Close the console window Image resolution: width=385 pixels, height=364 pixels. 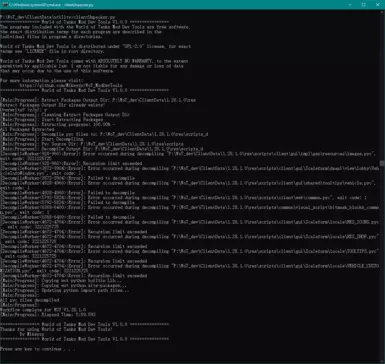378,5
